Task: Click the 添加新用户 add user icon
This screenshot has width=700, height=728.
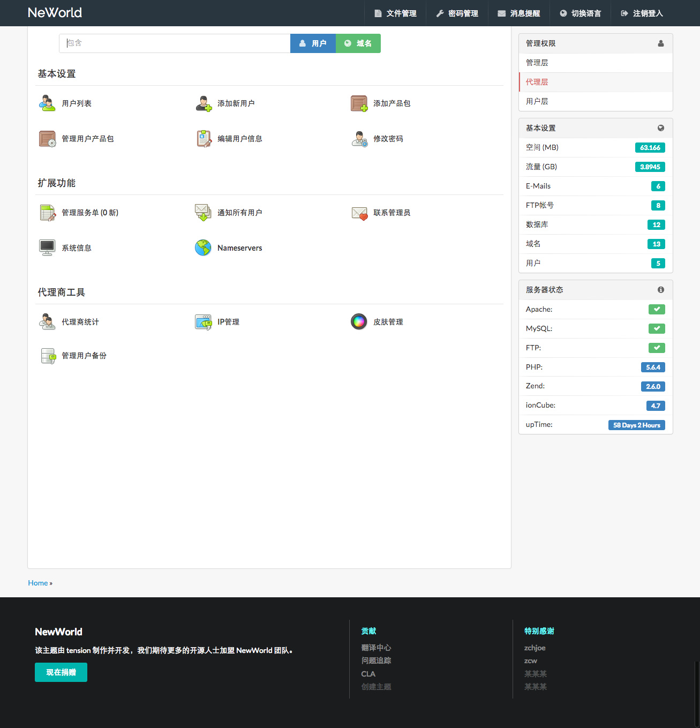Action: 203,103
